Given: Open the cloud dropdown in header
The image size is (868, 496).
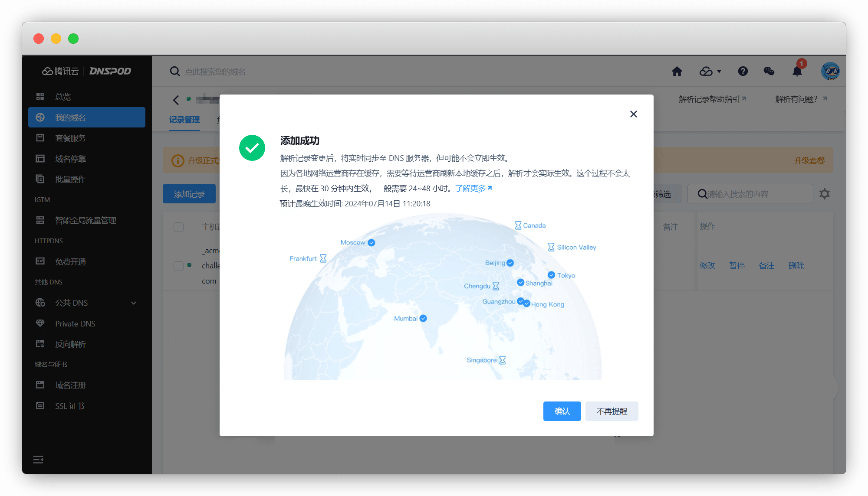Looking at the screenshot, I should (x=710, y=72).
